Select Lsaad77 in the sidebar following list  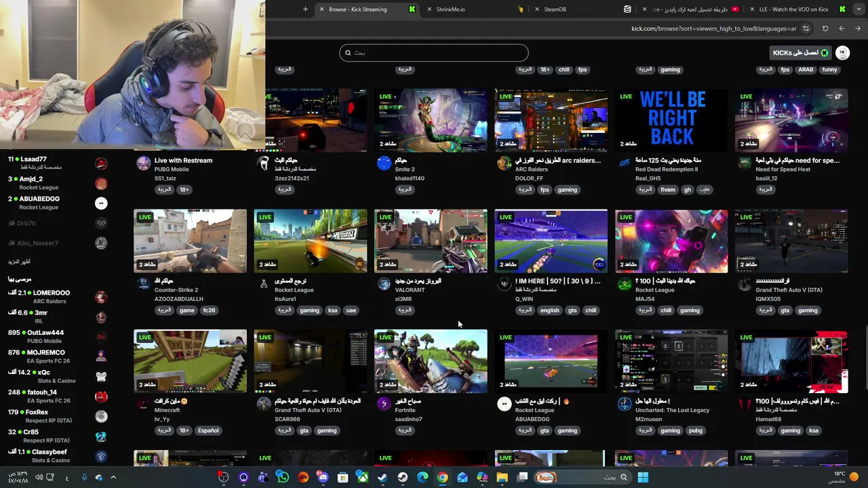pyautogui.click(x=58, y=163)
